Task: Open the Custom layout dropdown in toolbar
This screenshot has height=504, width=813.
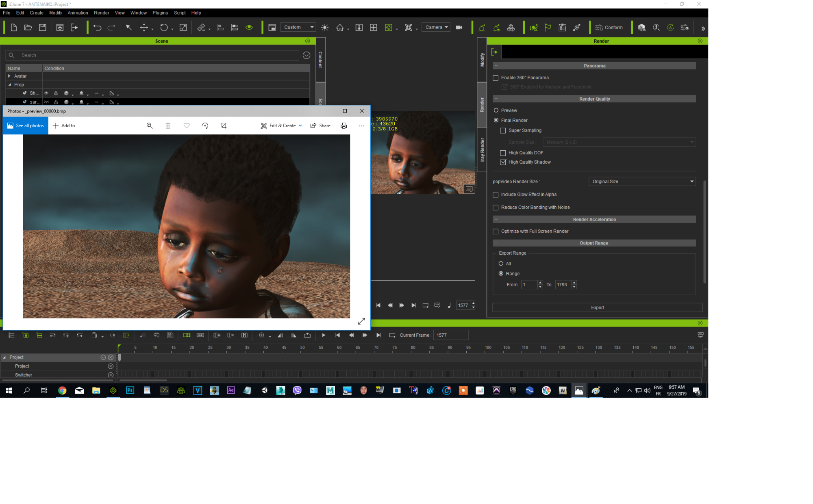Action: point(298,27)
